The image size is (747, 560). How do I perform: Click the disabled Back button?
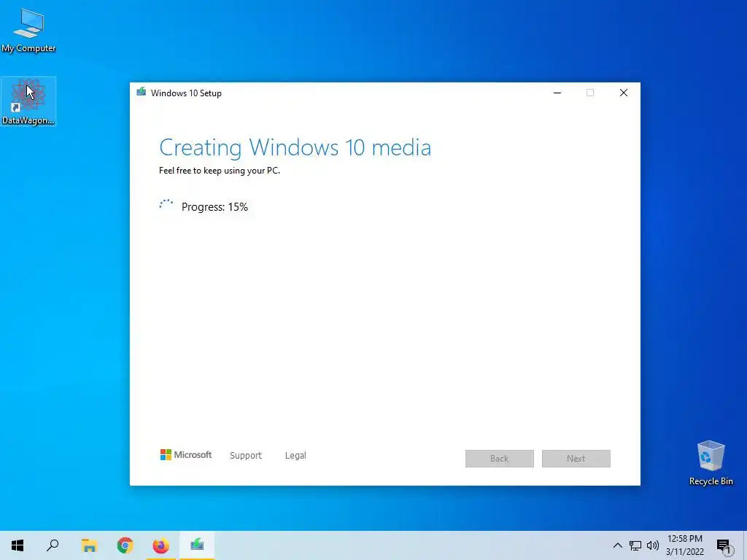coord(499,459)
